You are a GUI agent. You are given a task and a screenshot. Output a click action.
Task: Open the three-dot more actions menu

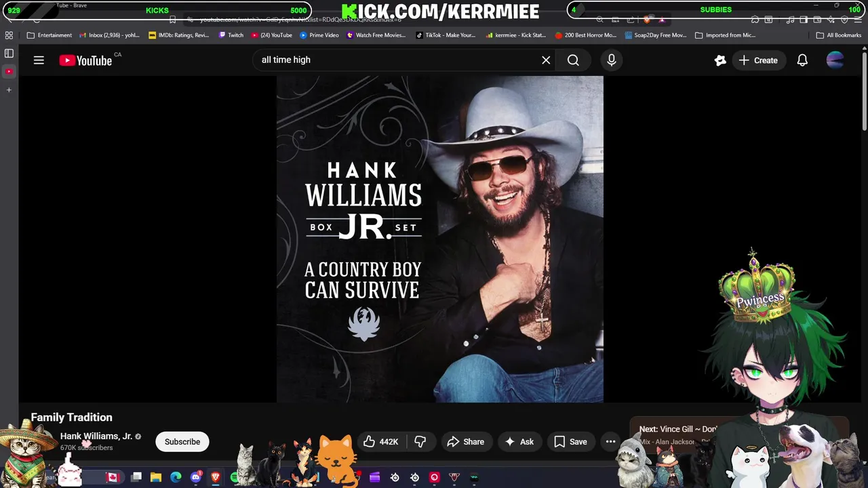coord(610,442)
